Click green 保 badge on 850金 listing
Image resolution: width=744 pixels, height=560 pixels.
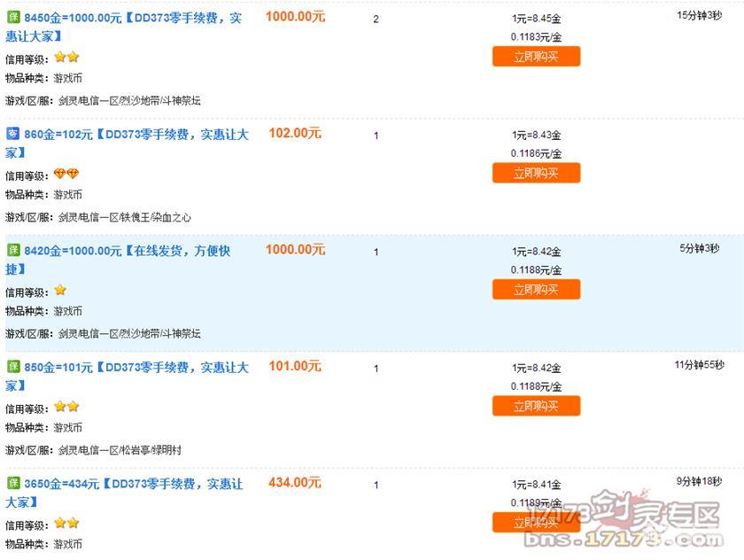13,367
